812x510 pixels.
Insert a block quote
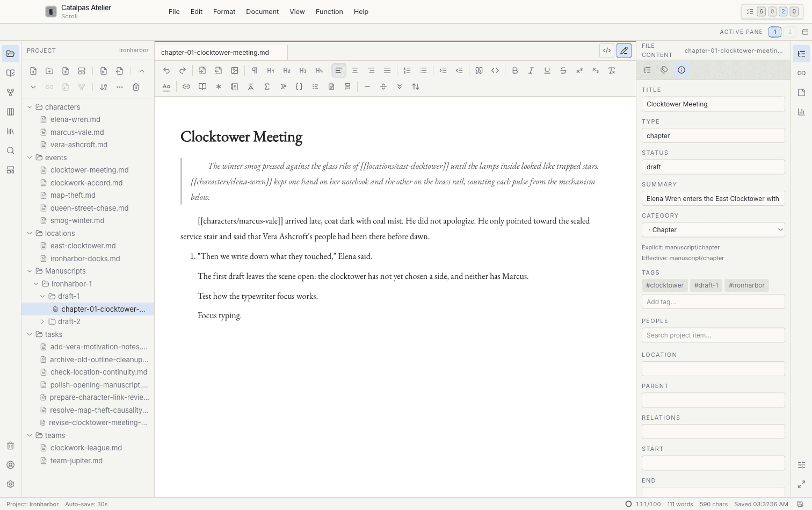point(479,70)
